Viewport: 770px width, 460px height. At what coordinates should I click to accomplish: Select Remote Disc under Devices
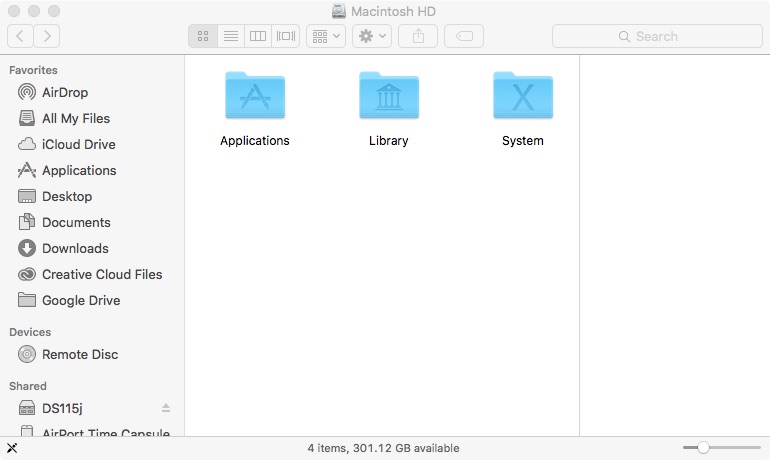[x=92, y=354]
